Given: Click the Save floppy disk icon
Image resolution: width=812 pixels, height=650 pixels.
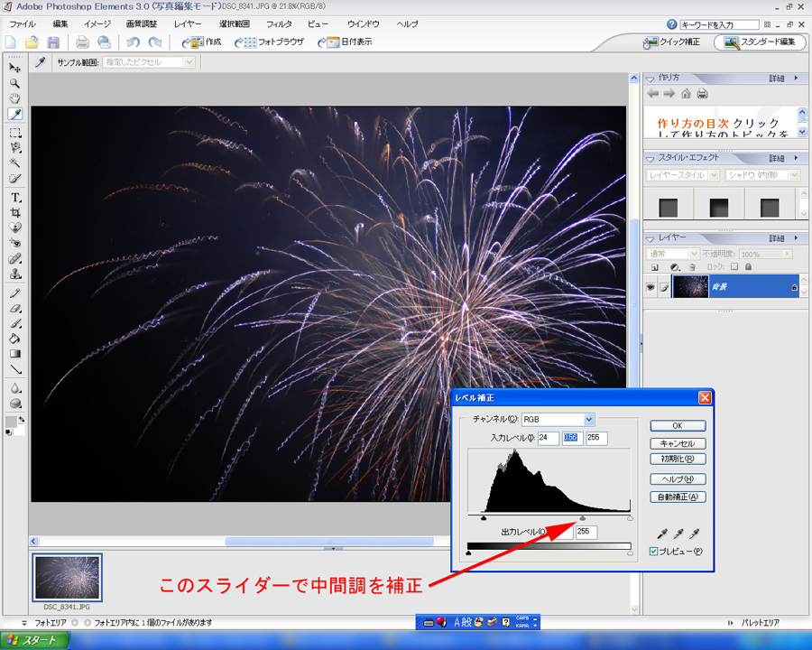Looking at the screenshot, I should 53,42.
